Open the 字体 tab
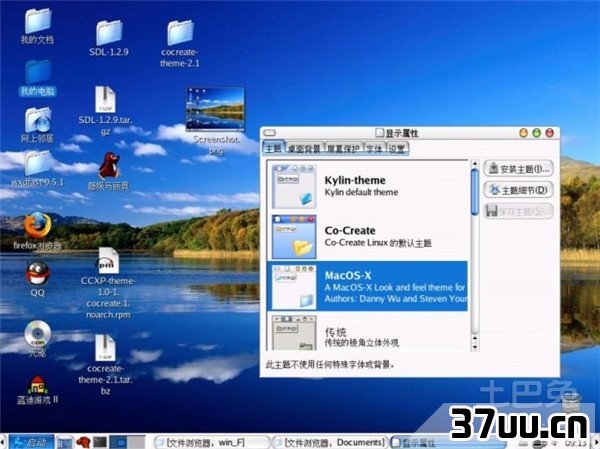Viewport: 600px width, 449px height. [374, 149]
